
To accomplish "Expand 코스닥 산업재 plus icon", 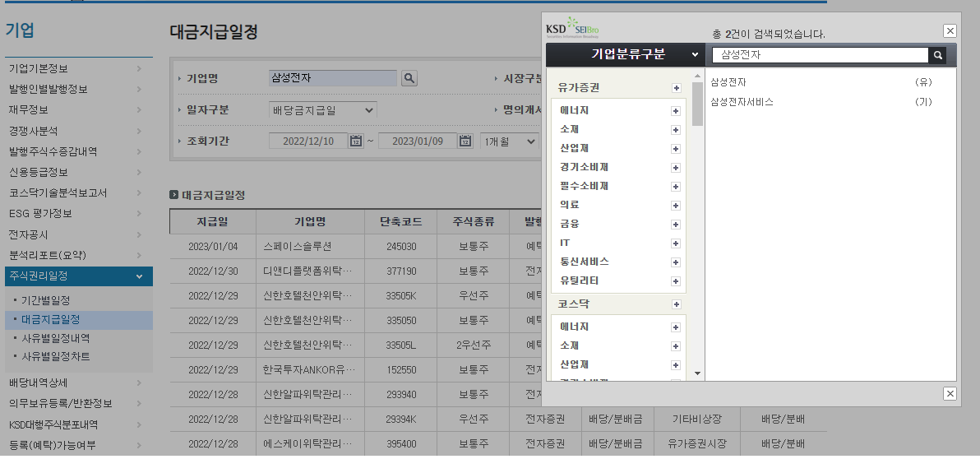I will (x=676, y=365).
